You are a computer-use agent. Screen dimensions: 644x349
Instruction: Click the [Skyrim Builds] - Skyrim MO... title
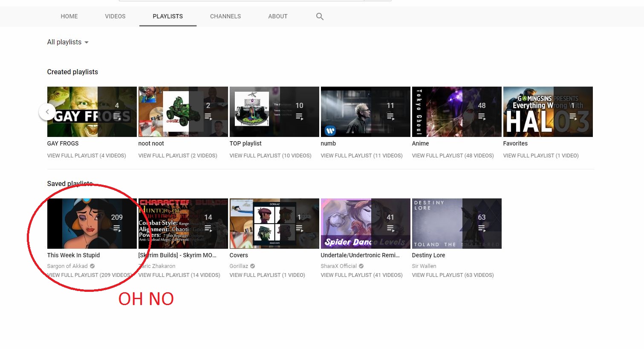(x=177, y=256)
